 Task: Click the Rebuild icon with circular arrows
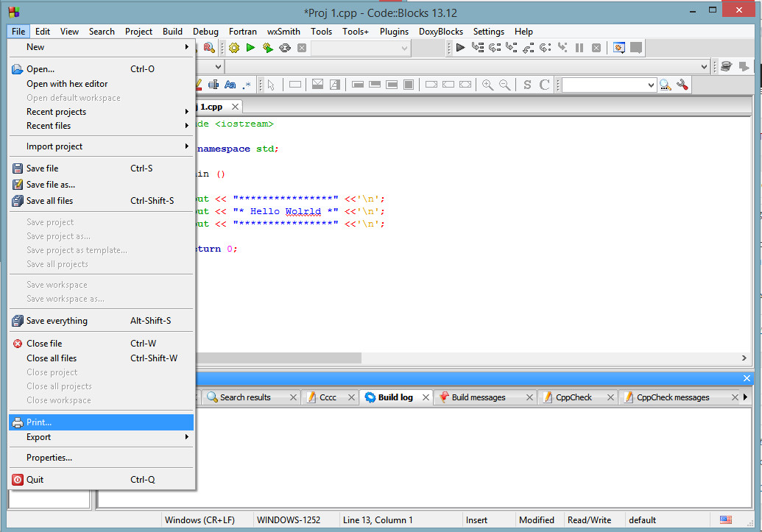[285, 48]
